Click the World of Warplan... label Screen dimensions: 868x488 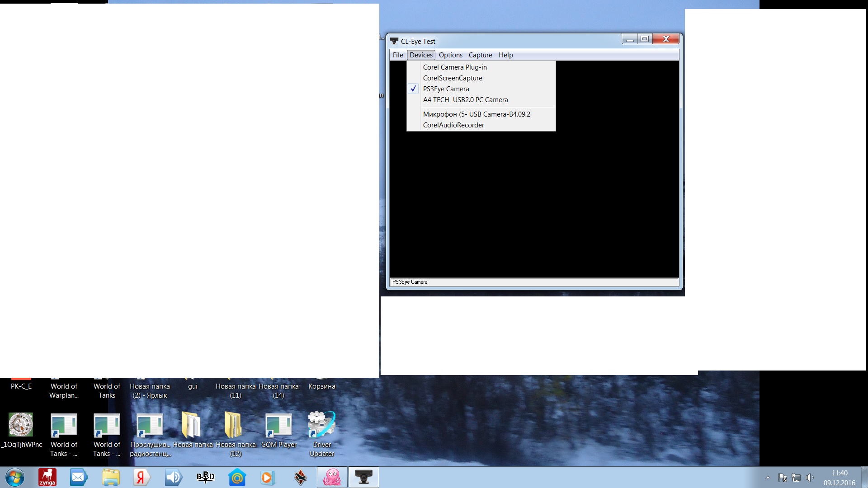(64, 391)
